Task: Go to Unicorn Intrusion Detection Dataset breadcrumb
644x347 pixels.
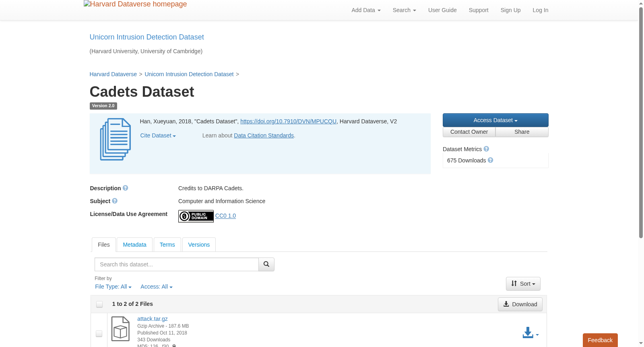Action: coord(189,74)
